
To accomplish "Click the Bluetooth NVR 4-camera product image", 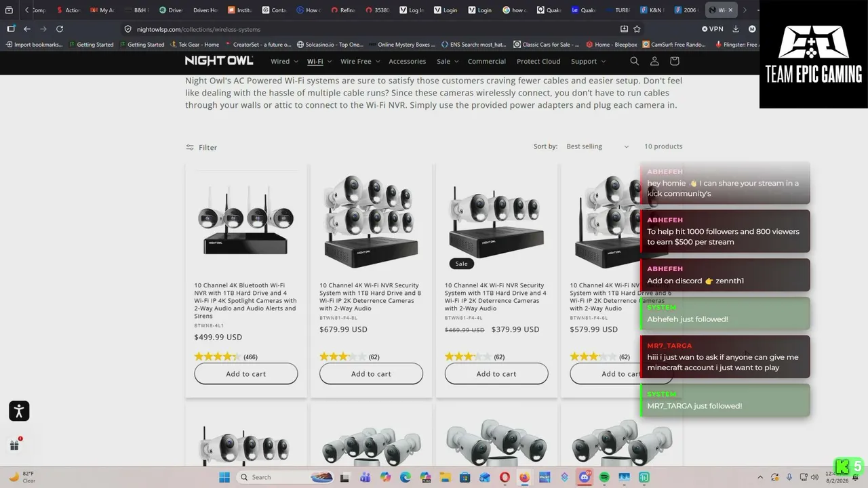I will click(x=246, y=221).
